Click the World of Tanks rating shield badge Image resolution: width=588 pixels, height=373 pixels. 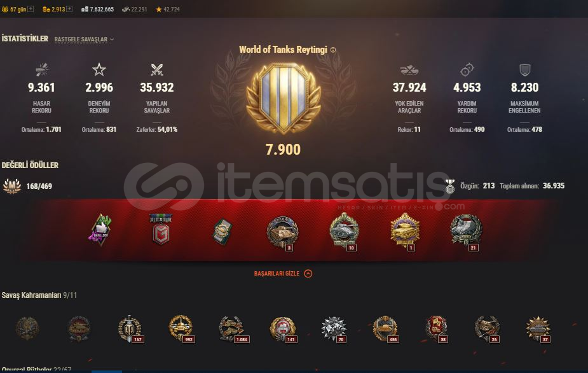284,99
